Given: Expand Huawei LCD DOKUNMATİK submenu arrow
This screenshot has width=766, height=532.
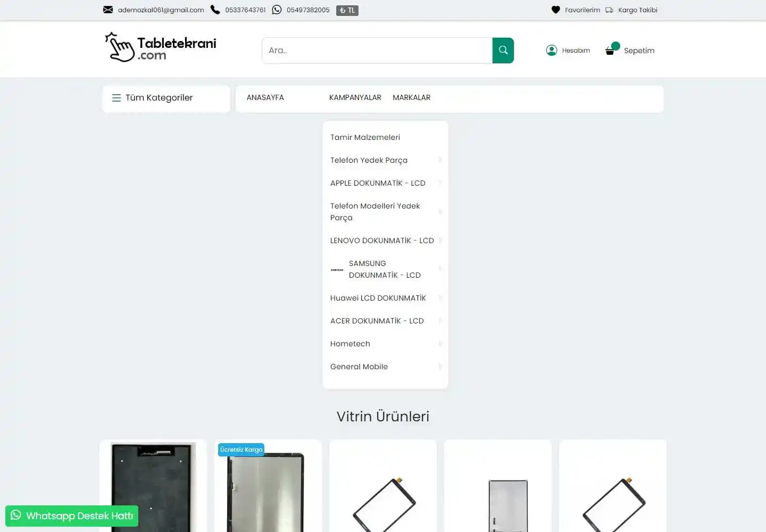Looking at the screenshot, I should point(440,297).
